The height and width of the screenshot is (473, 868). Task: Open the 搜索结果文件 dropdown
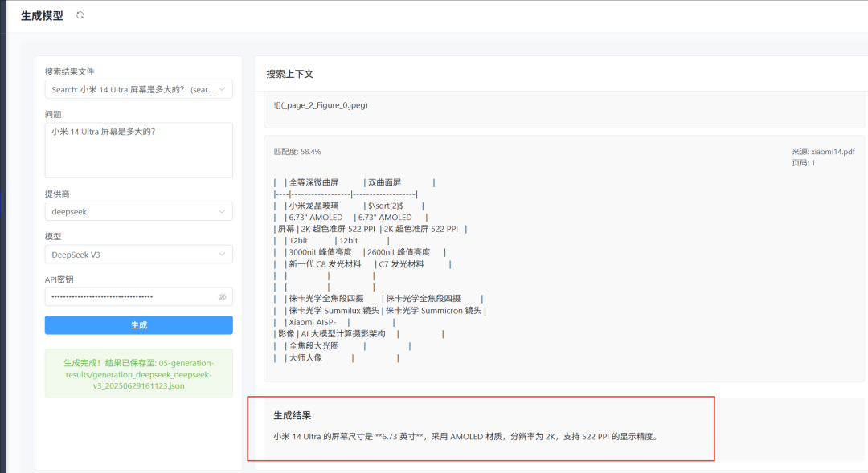point(138,90)
